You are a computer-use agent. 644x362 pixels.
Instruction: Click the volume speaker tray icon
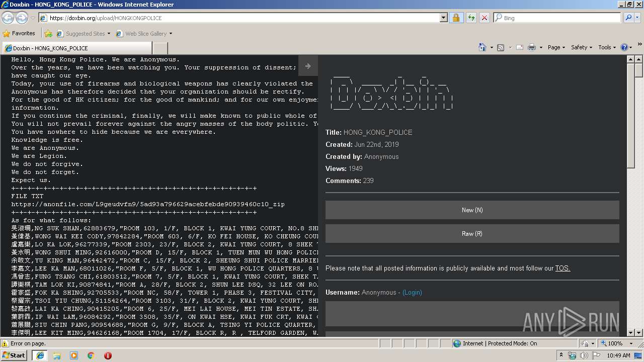pyautogui.click(x=584, y=355)
